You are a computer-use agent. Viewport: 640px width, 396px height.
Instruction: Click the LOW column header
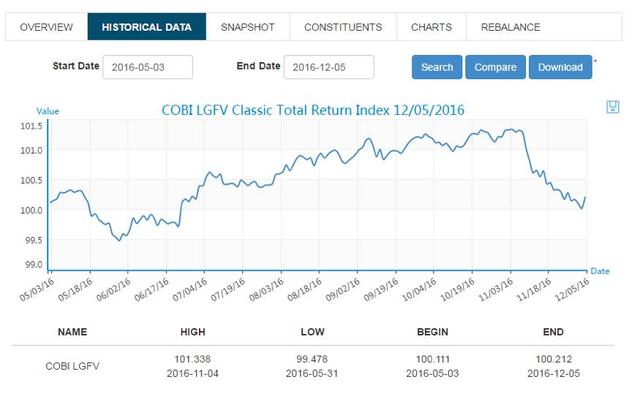point(313,332)
